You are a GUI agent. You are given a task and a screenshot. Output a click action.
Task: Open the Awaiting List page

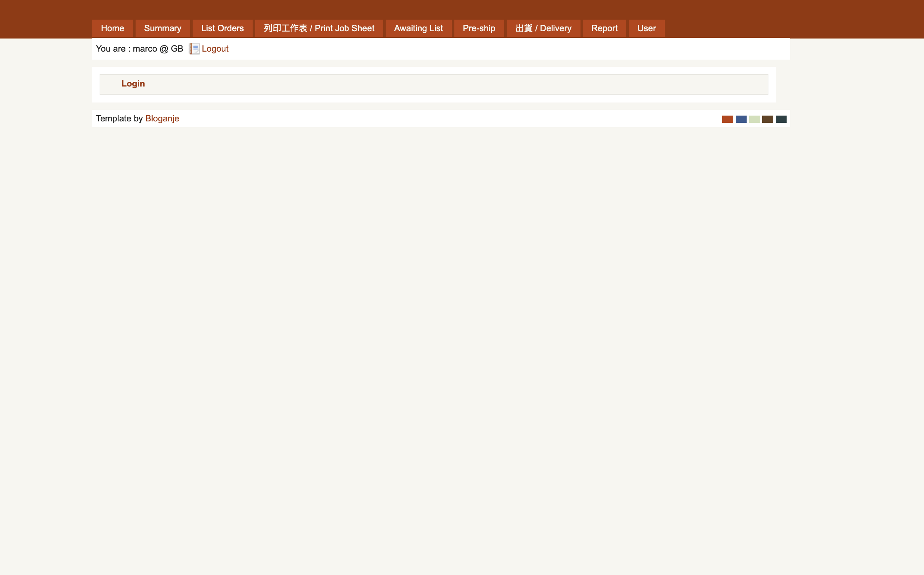(x=418, y=28)
